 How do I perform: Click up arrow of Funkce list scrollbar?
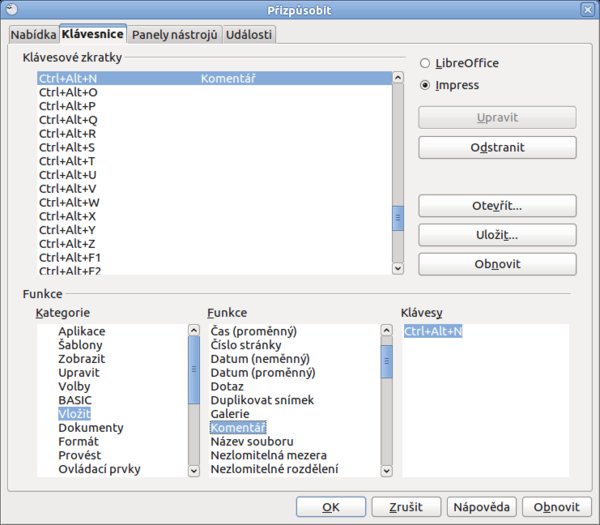pos(386,330)
